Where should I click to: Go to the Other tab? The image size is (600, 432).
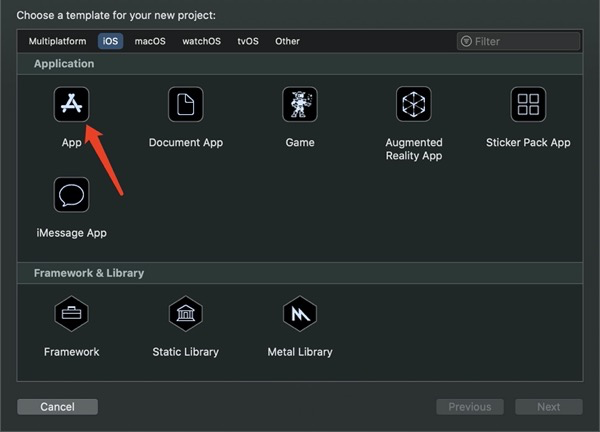[287, 41]
